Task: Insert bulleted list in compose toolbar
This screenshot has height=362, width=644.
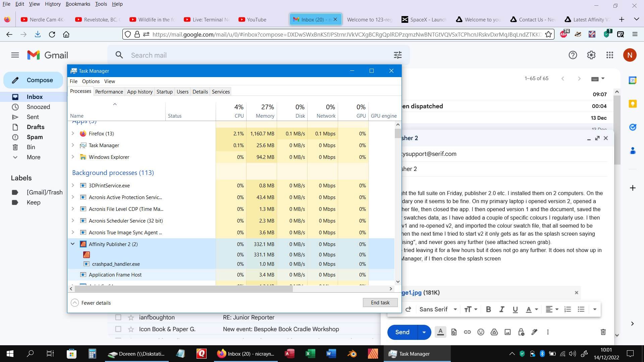Action: tap(581, 309)
